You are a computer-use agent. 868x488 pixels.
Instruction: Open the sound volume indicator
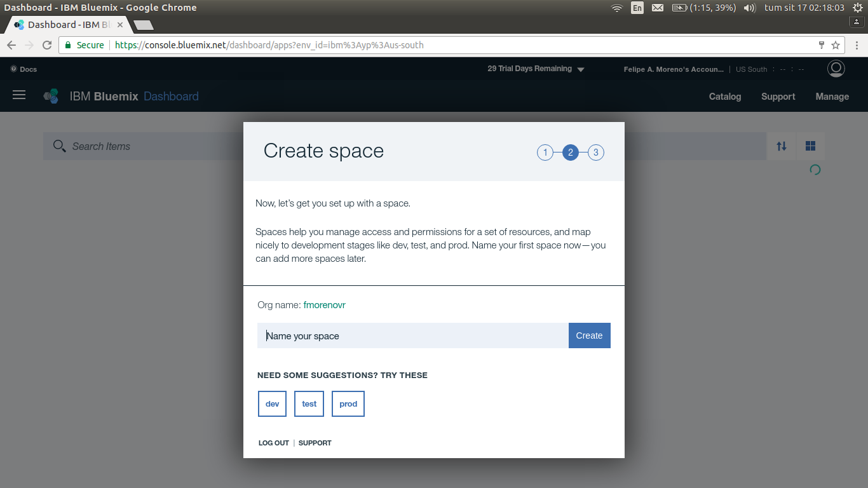click(750, 8)
